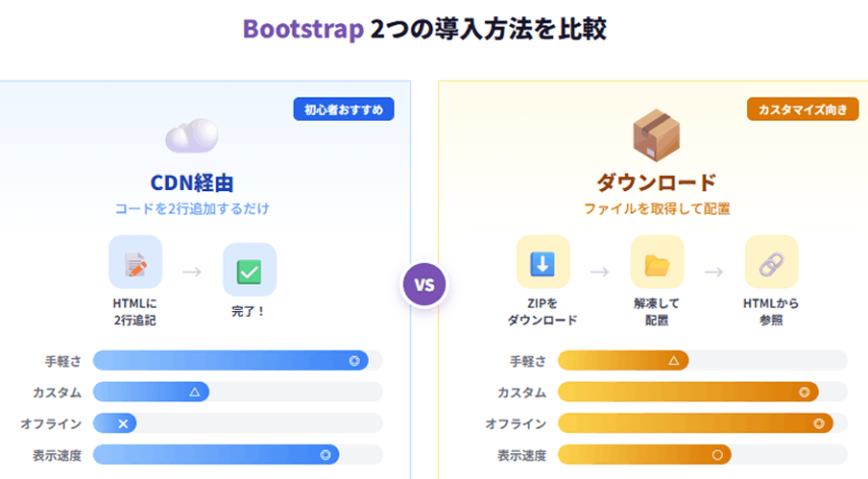
Task: Click the download 手軽さ triangle marker
Action: coord(673,361)
